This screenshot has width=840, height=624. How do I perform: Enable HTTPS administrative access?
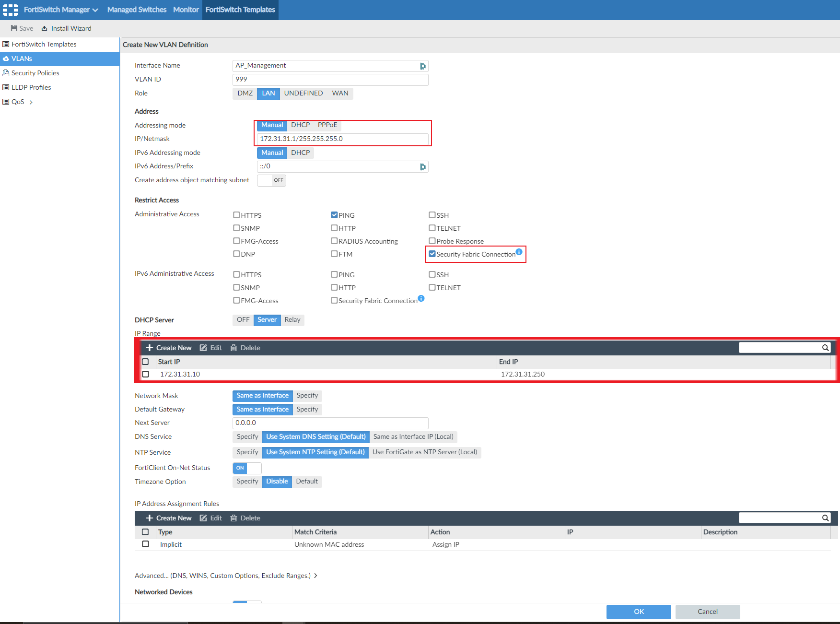point(236,215)
